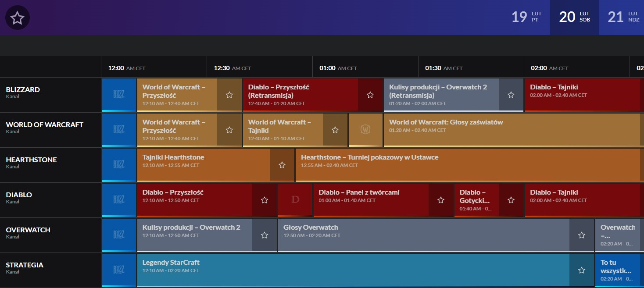The image size is (644, 288).
Task: Star the Legendy StarCraft session
Action: pyautogui.click(x=582, y=270)
